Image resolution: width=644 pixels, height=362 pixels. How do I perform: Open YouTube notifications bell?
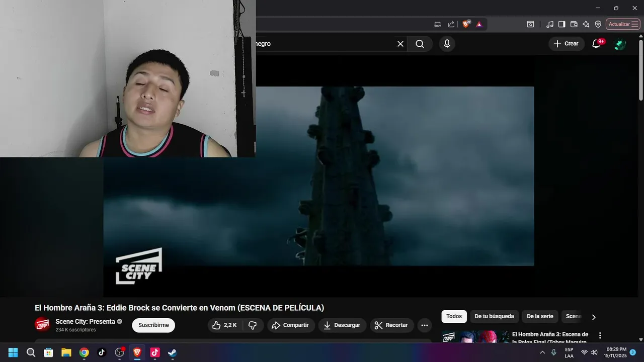click(x=596, y=44)
